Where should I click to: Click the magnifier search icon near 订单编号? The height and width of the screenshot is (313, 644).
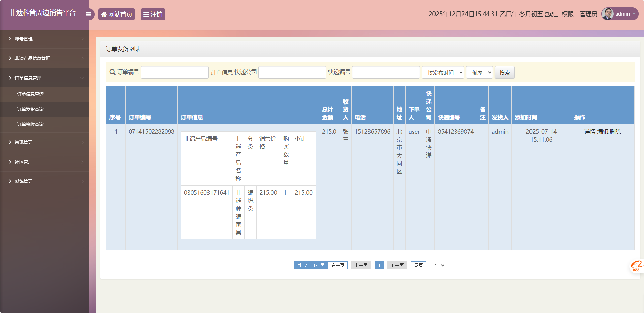112,72
